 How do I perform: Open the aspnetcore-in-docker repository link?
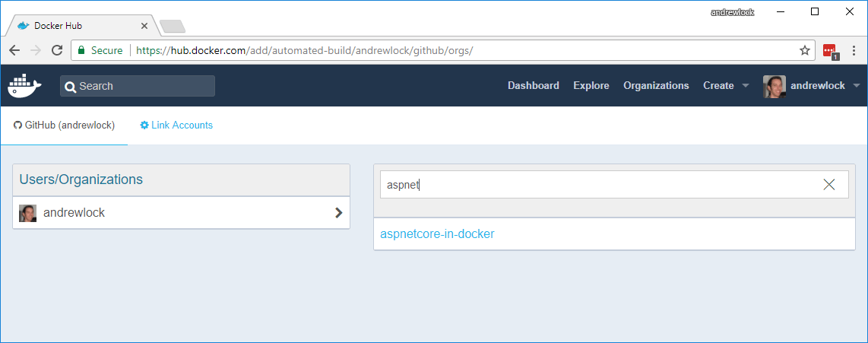pyautogui.click(x=437, y=233)
